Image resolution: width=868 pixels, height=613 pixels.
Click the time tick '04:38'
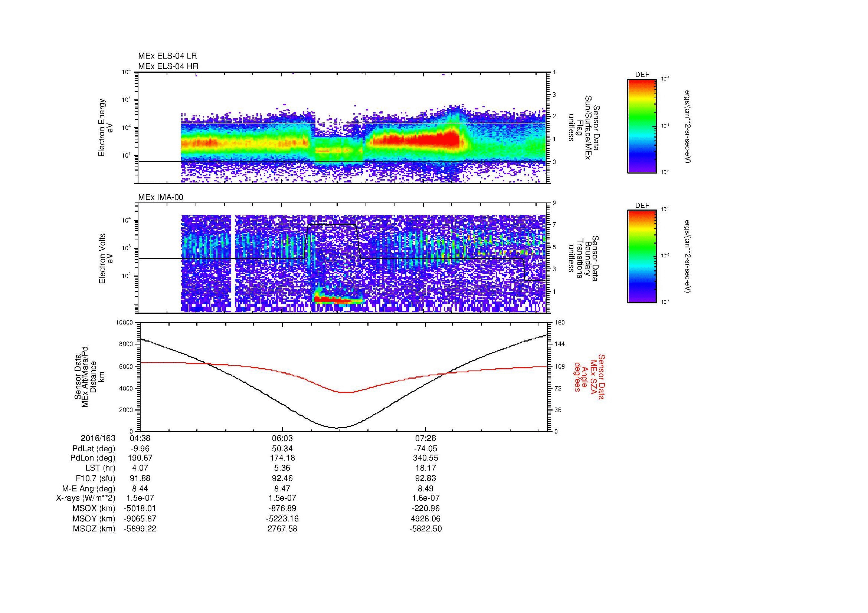140,438
